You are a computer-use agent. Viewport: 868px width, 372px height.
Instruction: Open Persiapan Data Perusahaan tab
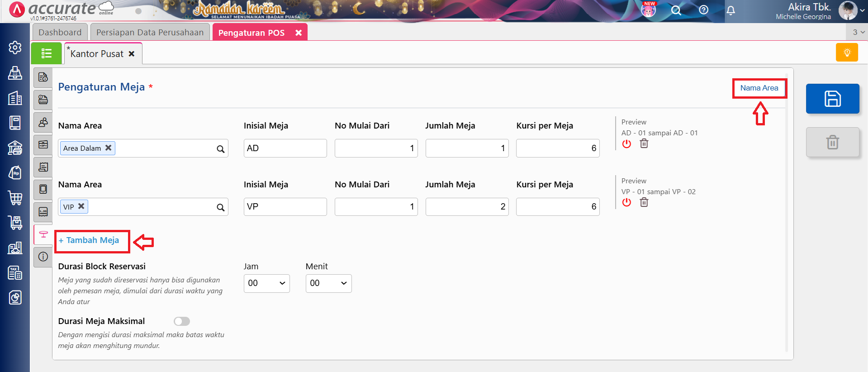coord(150,33)
